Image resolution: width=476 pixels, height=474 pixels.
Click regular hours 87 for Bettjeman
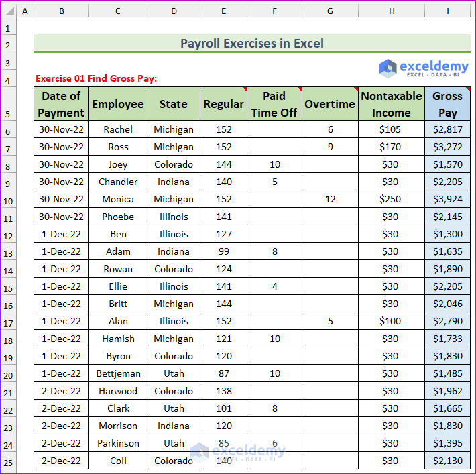coord(224,373)
